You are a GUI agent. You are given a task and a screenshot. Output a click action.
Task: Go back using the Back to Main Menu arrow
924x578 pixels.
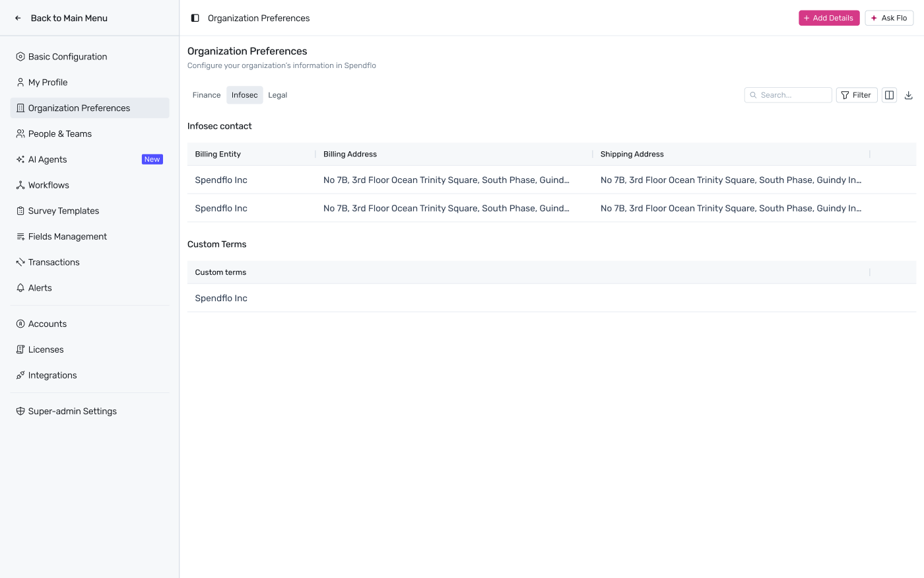click(18, 18)
